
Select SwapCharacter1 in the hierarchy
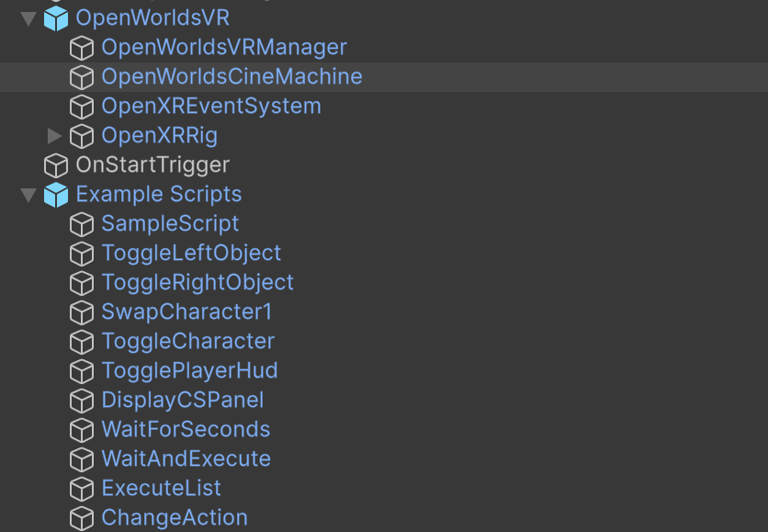[x=186, y=312]
